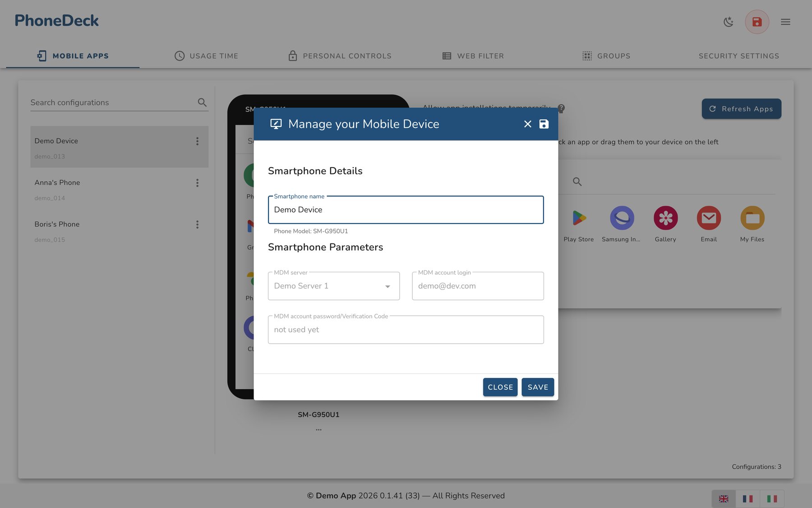This screenshot has width=812, height=508.
Task: Click the red save icon in header
Action: pos(757,22)
